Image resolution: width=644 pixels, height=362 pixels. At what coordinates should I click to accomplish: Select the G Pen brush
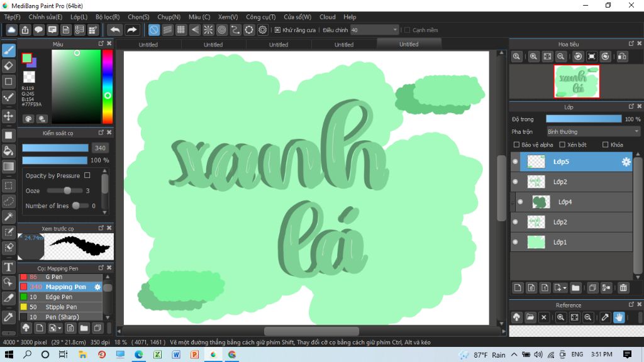tap(60, 277)
